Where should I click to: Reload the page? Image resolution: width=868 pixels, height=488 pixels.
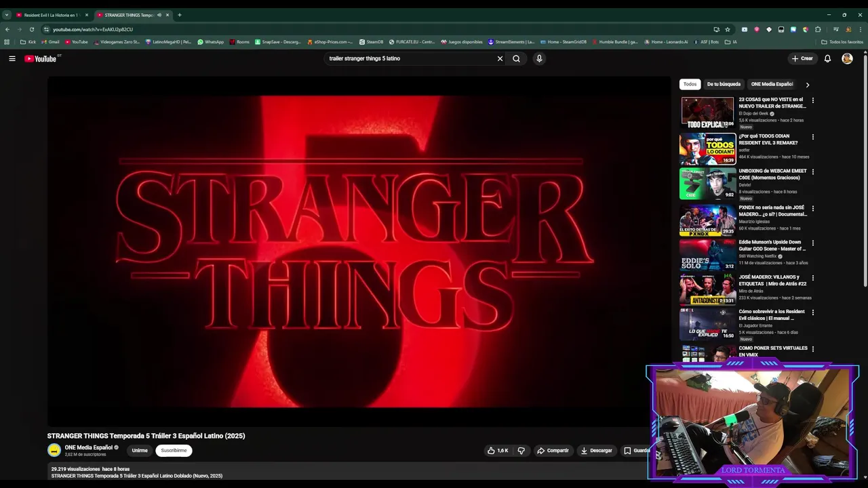[31, 29]
